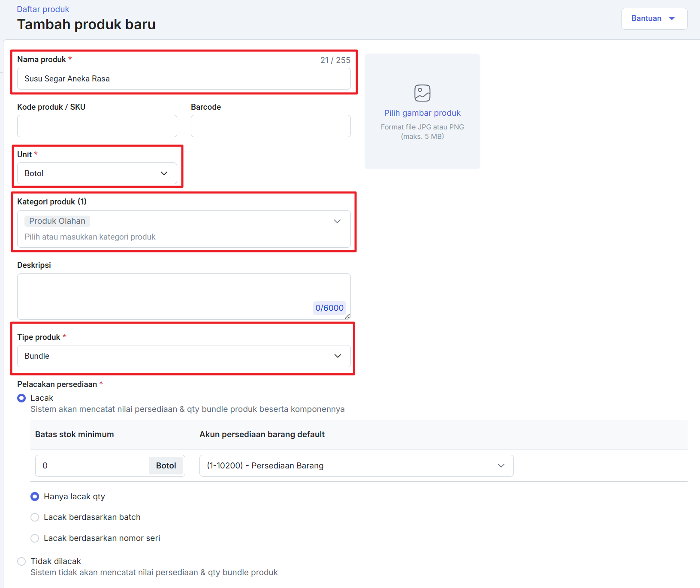The height and width of the screenshot is (588, 700).
Task: Choose the Tidak dilacak radio option
Action: pos(21,561)
